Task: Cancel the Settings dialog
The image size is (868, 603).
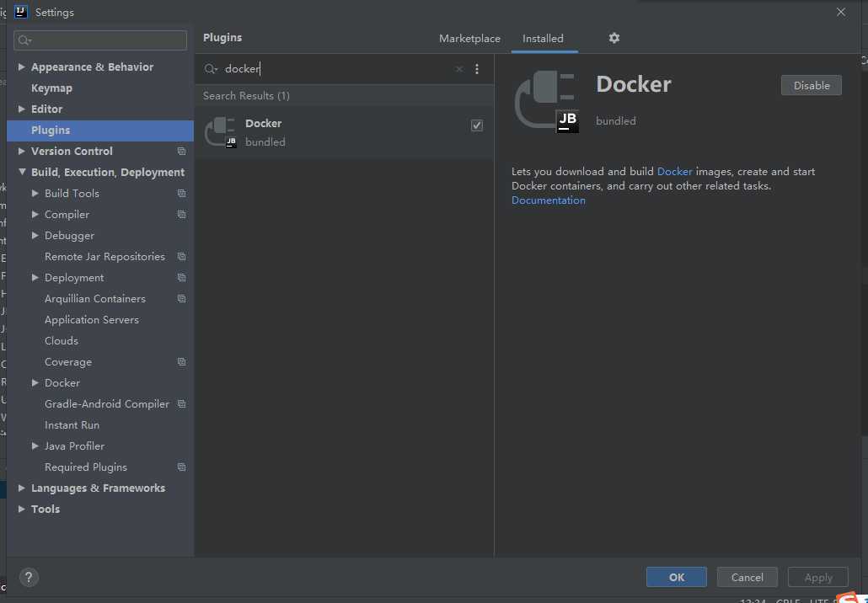Action: 747,577
